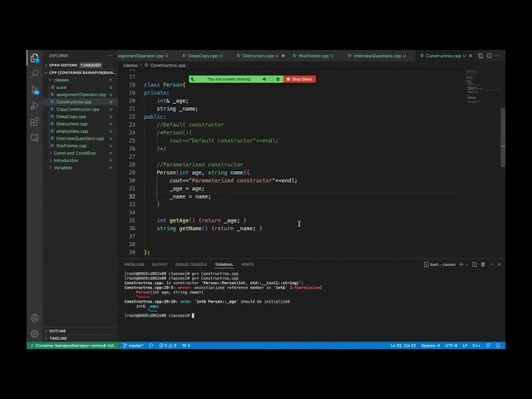Expand the Variables folder

(81, 168)
